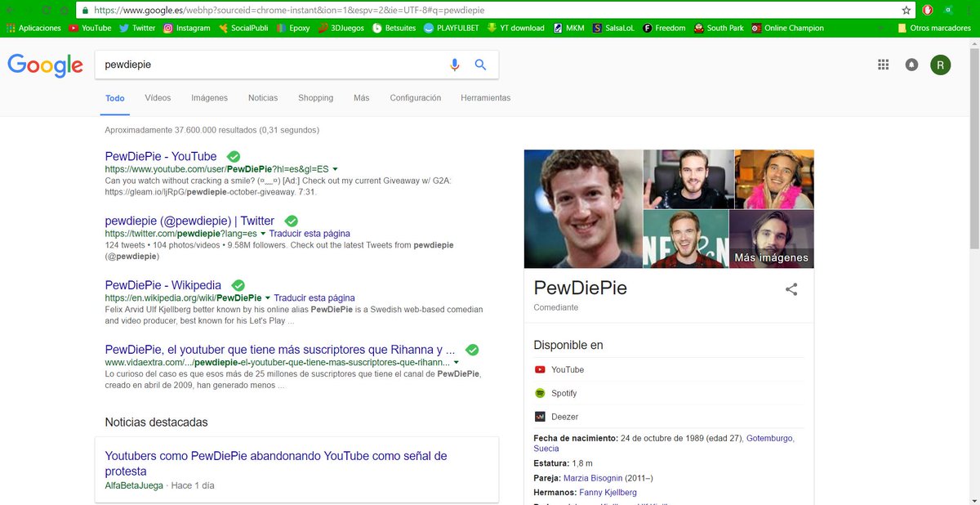Click the green checkmark beside the Wikipedia result

238,285
